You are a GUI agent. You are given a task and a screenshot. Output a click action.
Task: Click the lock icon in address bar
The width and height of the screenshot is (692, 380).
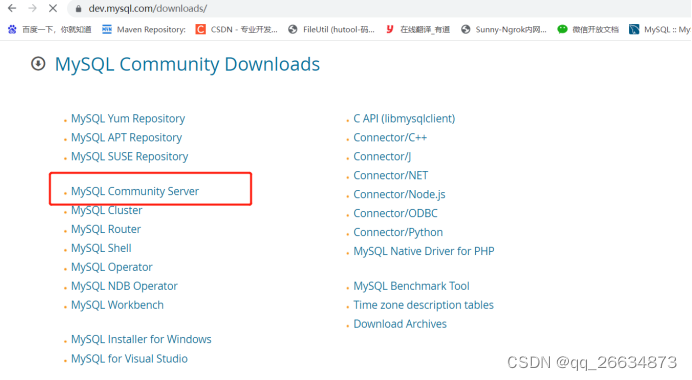[79, 8]
